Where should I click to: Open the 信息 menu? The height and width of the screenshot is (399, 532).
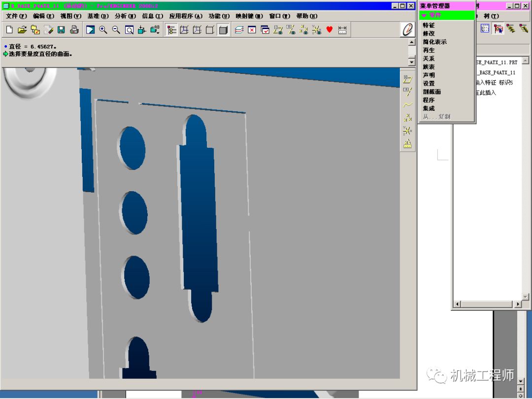[152, 16]
